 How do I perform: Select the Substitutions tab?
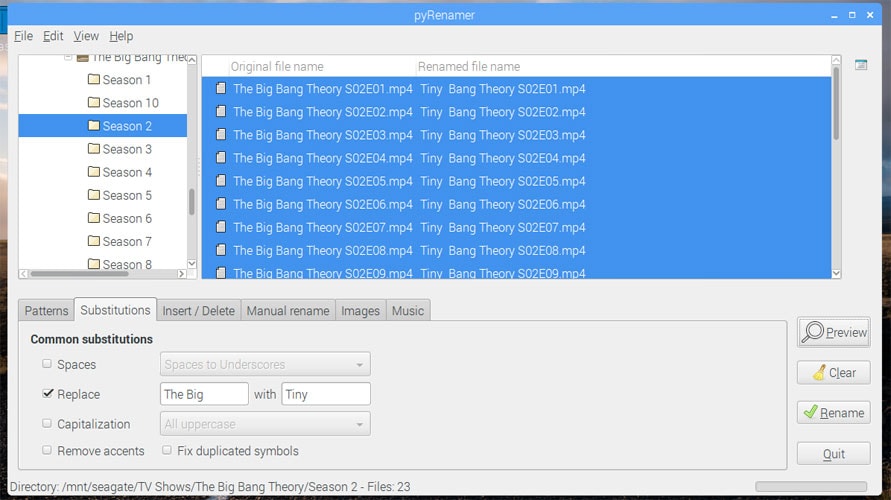(115, 310)
